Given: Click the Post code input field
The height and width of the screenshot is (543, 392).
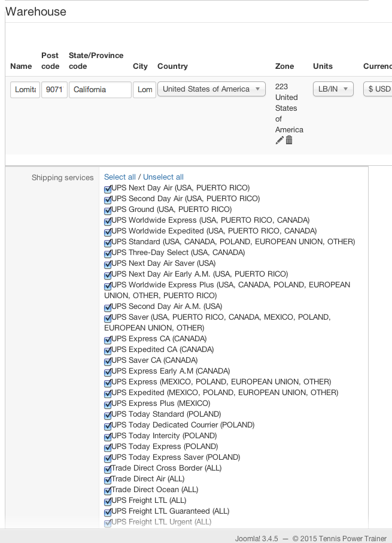Looking at the screenshot, I should point(54,90).
